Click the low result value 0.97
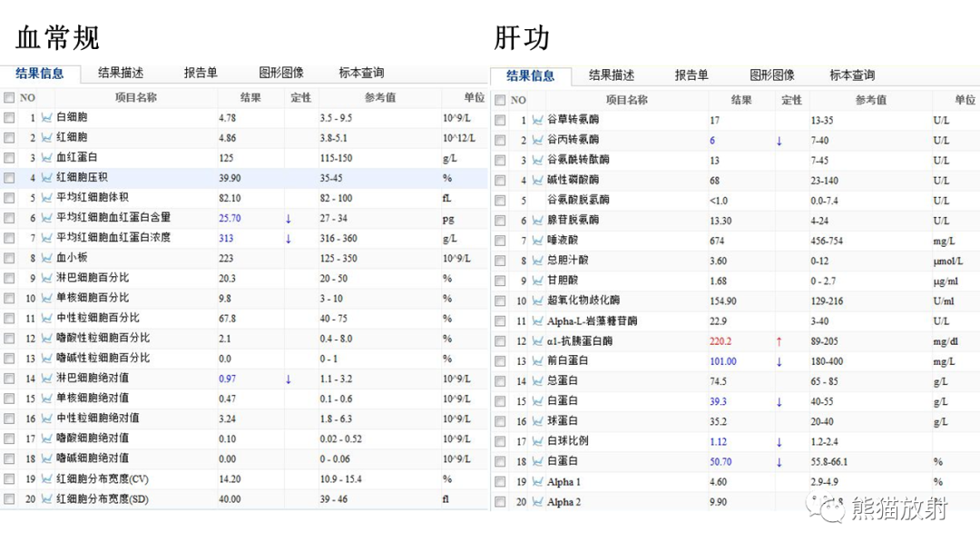 (x=227, y=379)
